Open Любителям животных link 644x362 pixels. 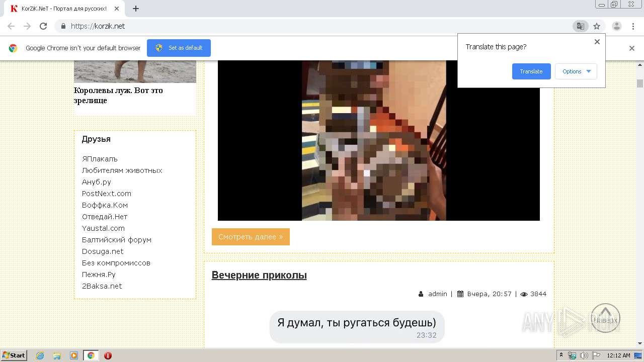122,170
